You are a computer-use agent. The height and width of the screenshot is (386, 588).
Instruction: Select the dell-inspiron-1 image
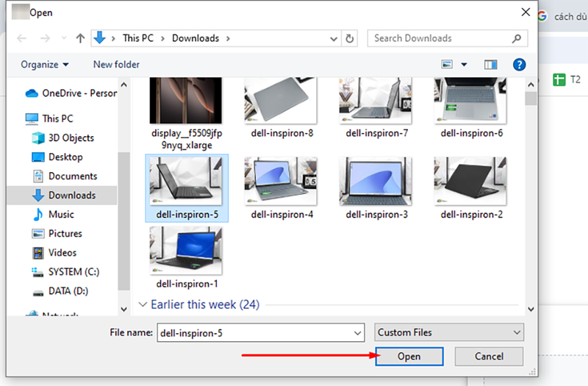(186, 251)
